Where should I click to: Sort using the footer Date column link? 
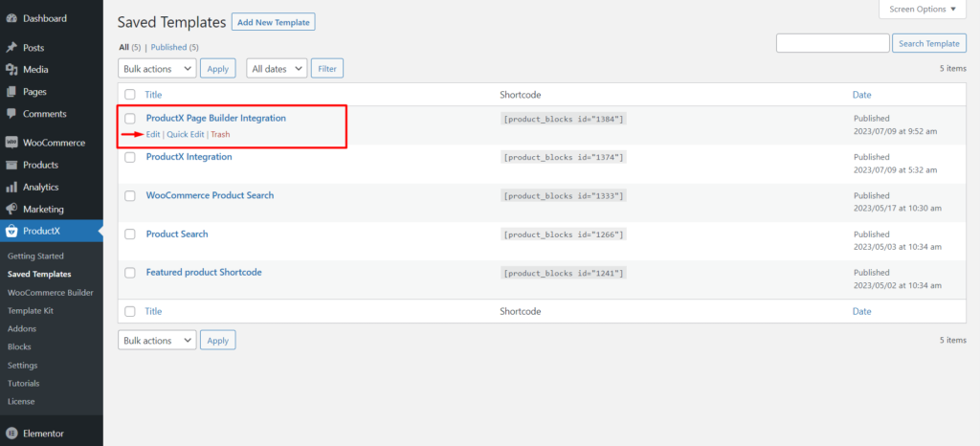click(x=862, y=311)
